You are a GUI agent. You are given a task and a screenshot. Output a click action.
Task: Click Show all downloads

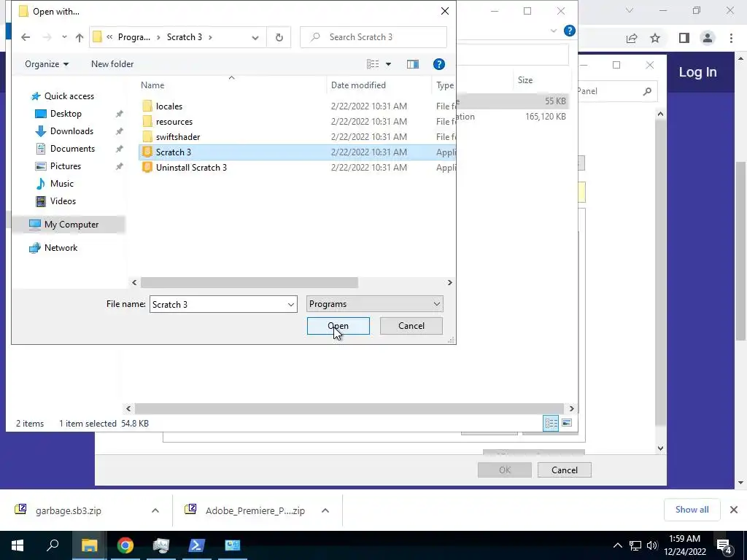(692, 510)
